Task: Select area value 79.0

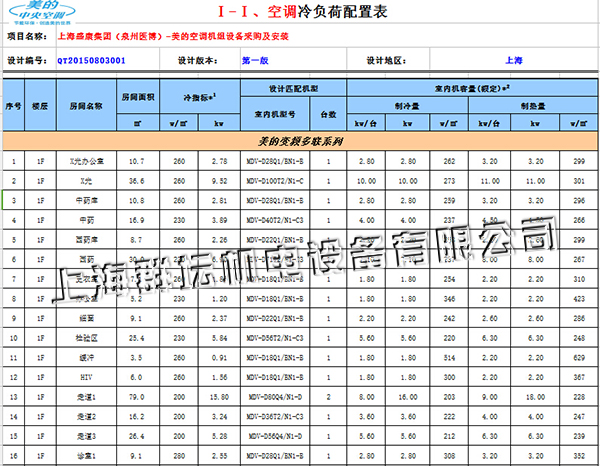Action: coord(137,397)
